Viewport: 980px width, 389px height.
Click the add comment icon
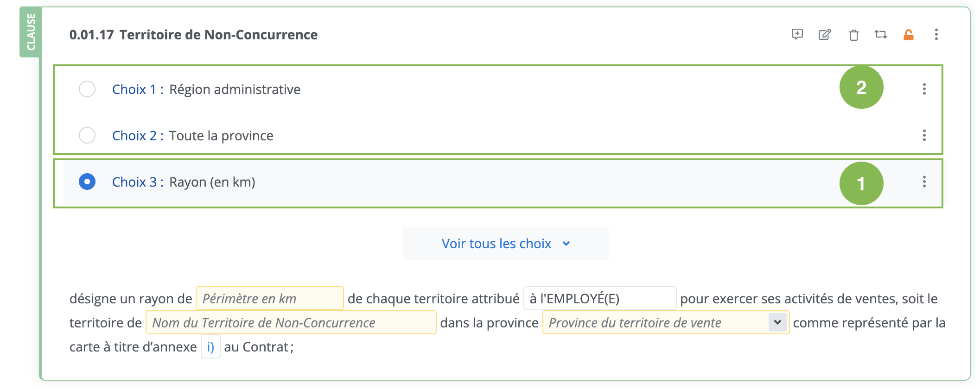point(797,34)
